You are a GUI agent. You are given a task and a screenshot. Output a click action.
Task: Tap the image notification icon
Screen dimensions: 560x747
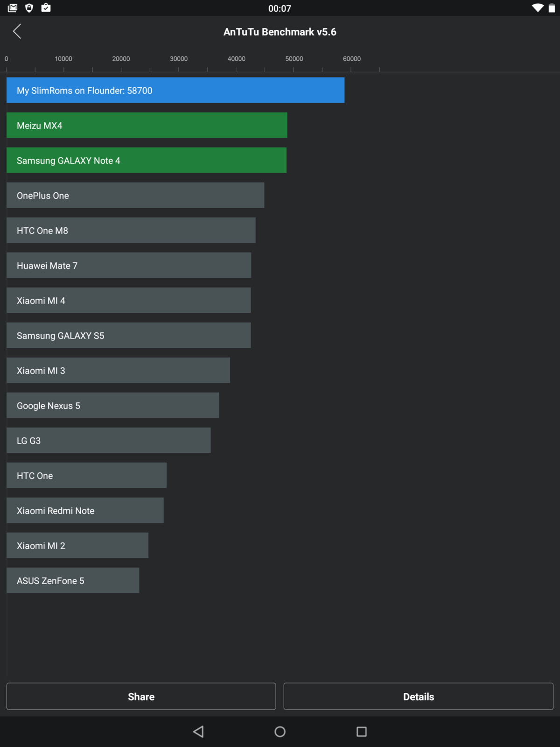pyautogui.click(x=13, y=8)
